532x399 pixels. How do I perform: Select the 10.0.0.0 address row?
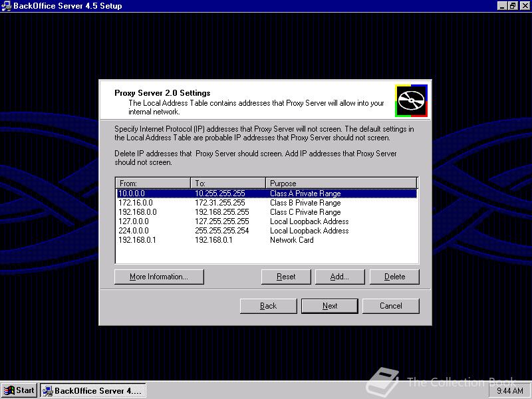tap(267, 194)
